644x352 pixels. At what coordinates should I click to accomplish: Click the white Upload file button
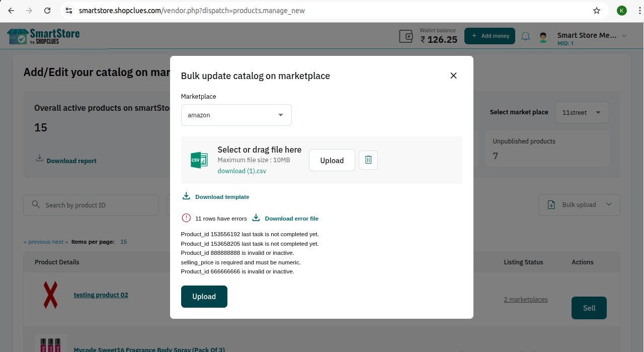332,160
